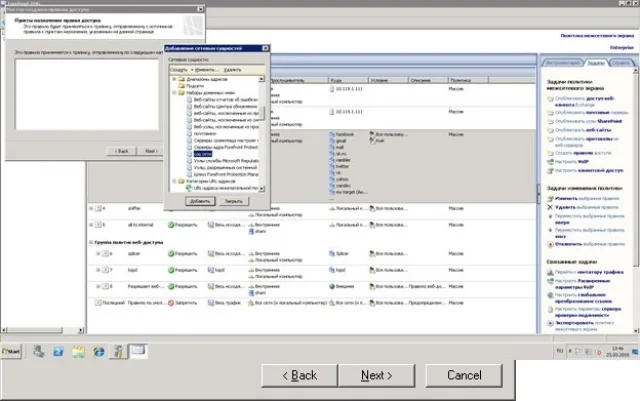Screen dimensions: 640x401
Task: Click the Добавить button in the dialog
Action: pyautogui.click(x=200, y=201)
